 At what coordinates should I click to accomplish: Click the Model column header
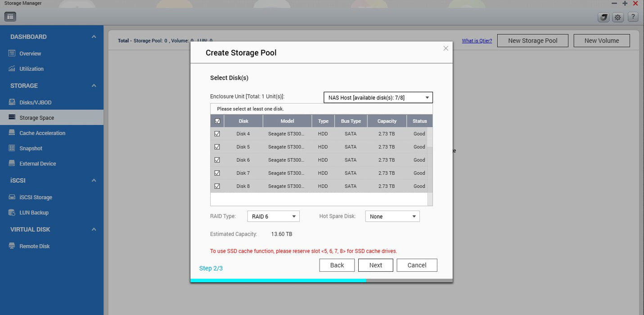[287, 121]
